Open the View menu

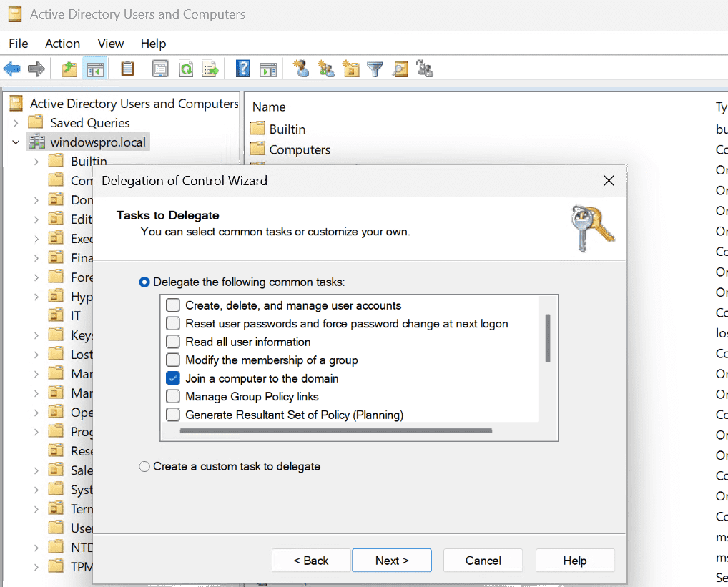click(x=110, y=44)
